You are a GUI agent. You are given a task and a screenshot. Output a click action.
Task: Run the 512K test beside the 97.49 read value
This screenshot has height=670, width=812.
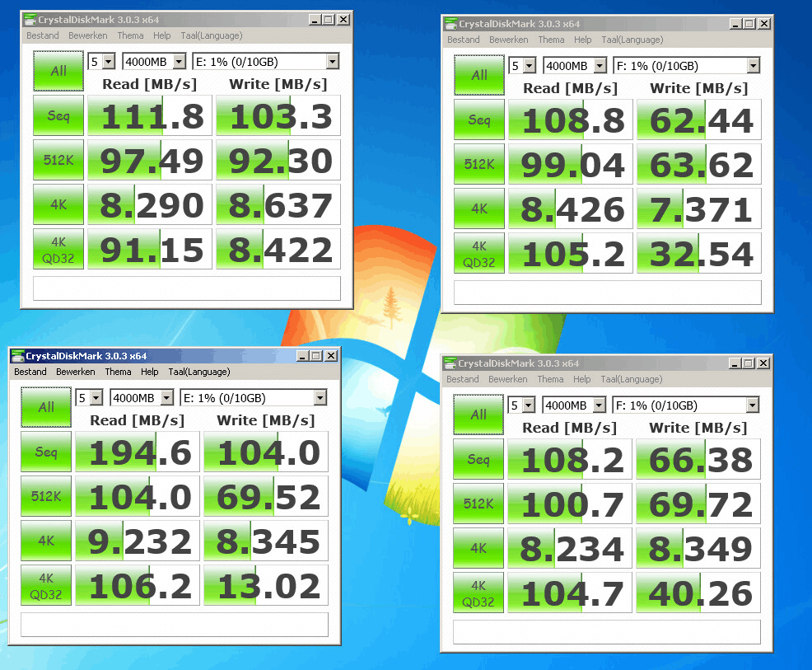point(58,160)
